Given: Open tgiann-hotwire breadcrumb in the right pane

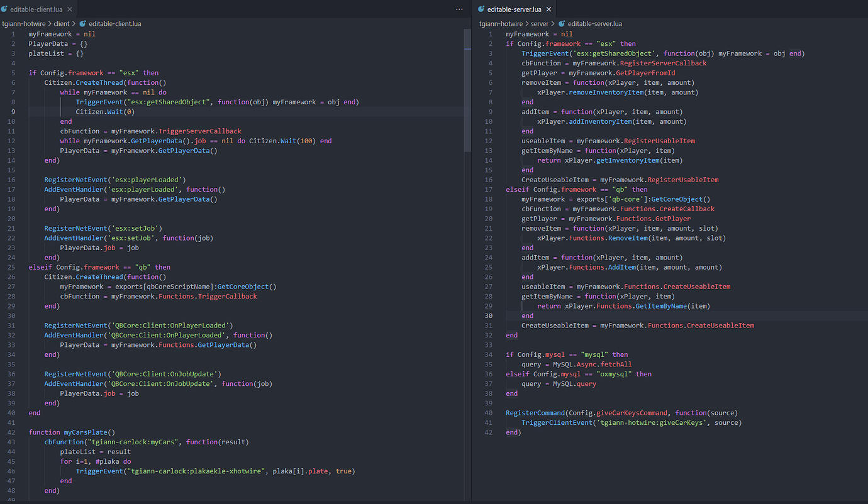Looking at the screenshot, I should [501, 23].
